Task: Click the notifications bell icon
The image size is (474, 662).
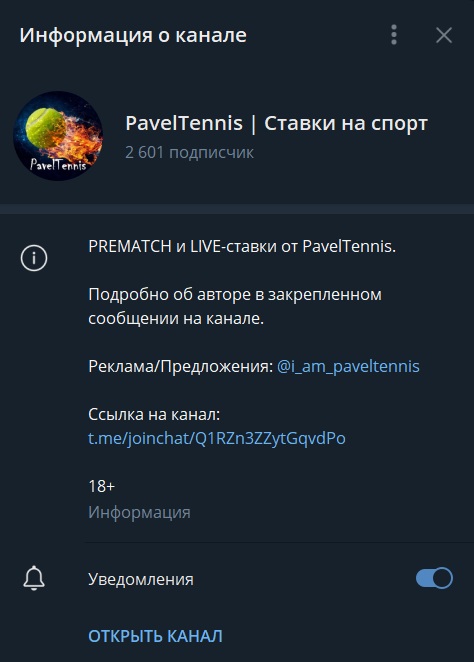Action: (x=34, y=578)
